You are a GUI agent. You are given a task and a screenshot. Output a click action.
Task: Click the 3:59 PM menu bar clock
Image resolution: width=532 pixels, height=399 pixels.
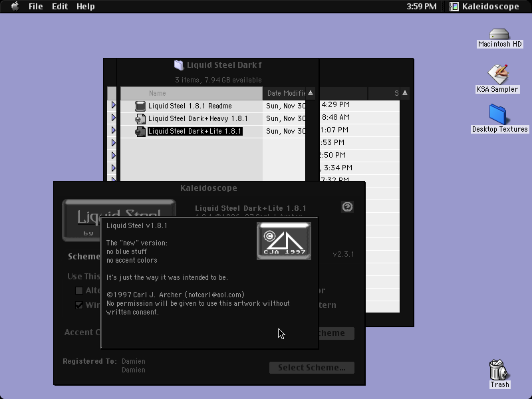click(422, 7)
